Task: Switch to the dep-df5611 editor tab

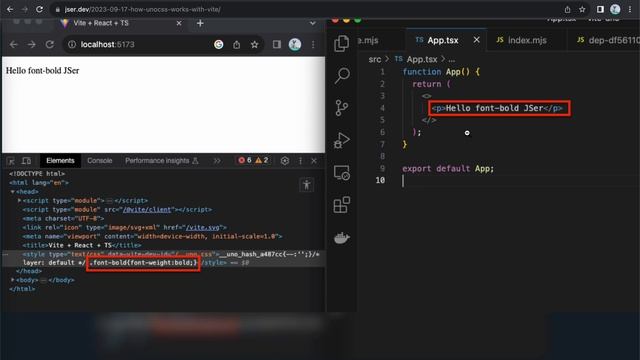Action: point(608,40)
